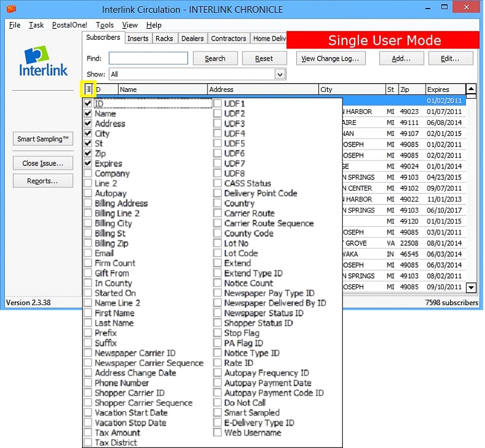Click the Reset button
Image resolution: width=485 pixels, height=448 pixels.
[x=264, y=58]
